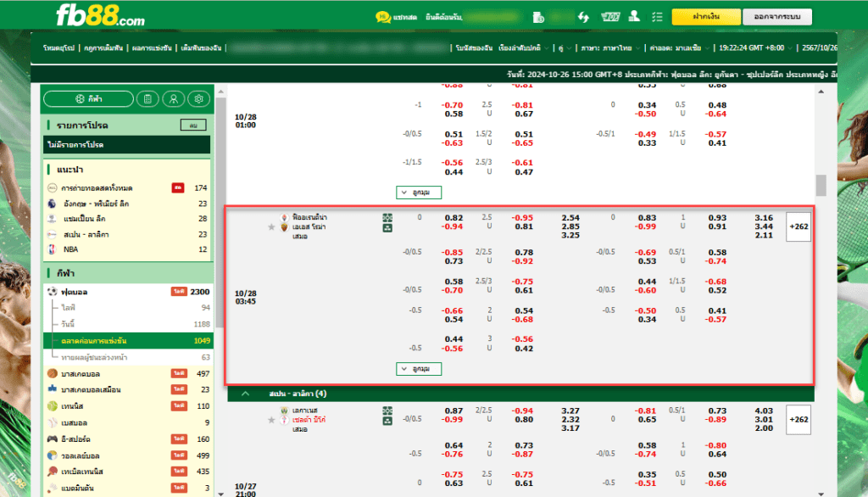Click the badminton shuttlecock icon

coord(52,489)
